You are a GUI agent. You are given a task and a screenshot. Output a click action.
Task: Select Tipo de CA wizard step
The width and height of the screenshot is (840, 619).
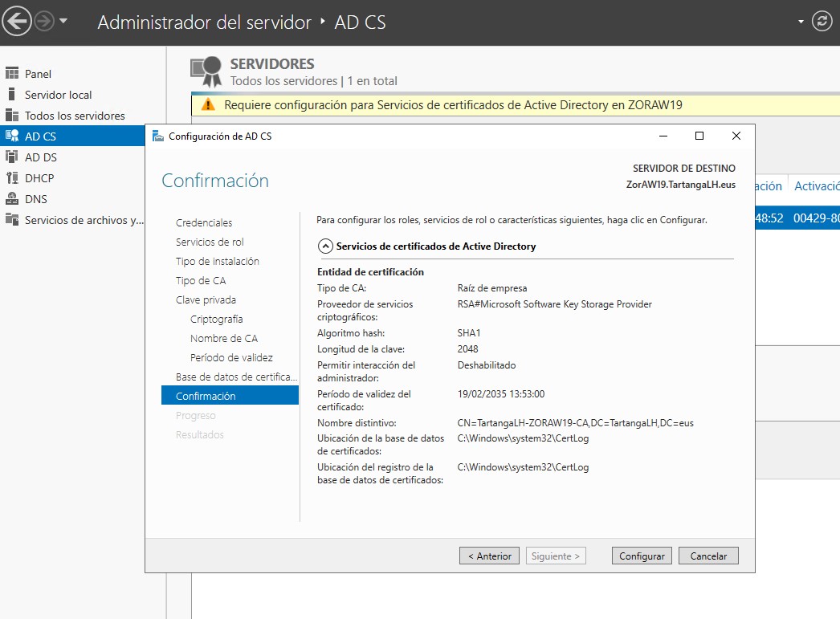click(201, 280)
